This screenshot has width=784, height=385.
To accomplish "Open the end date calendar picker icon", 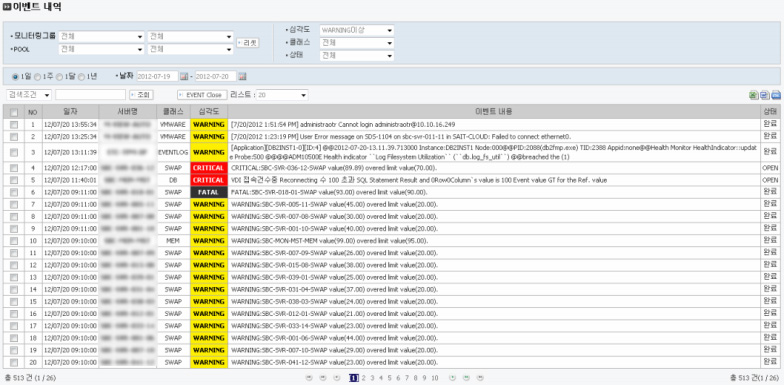I will click(242, 76).
